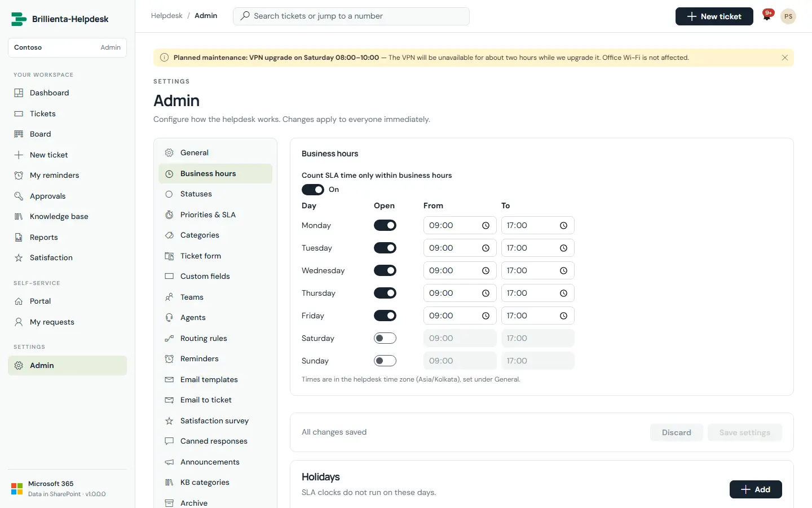The image size is (812, 508).
Task: Click Helpdesk breadcrumb link
Action: point(166,16)
